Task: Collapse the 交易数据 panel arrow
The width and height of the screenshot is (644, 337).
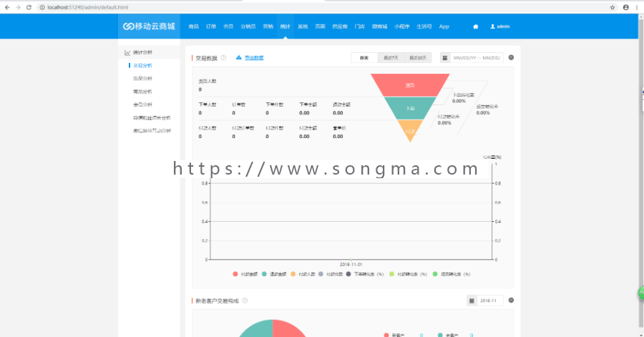Action: (x=511, y=57)
